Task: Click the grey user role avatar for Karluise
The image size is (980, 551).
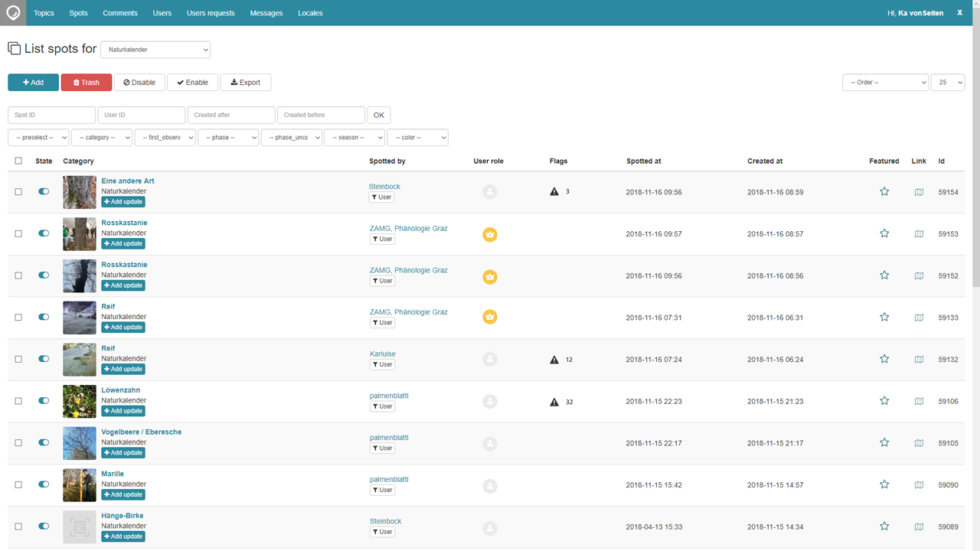Action: (490, 360)
